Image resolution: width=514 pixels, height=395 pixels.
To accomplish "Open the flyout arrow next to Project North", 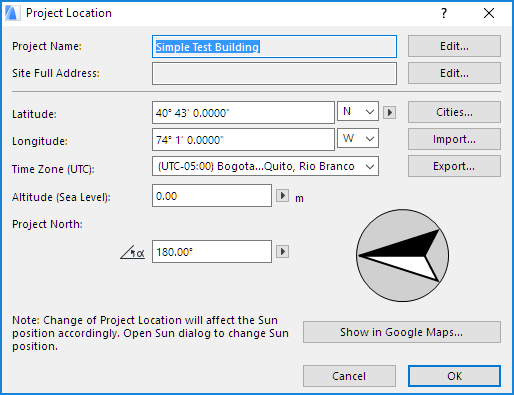I will pyautogui.click(x=282, y=251).
